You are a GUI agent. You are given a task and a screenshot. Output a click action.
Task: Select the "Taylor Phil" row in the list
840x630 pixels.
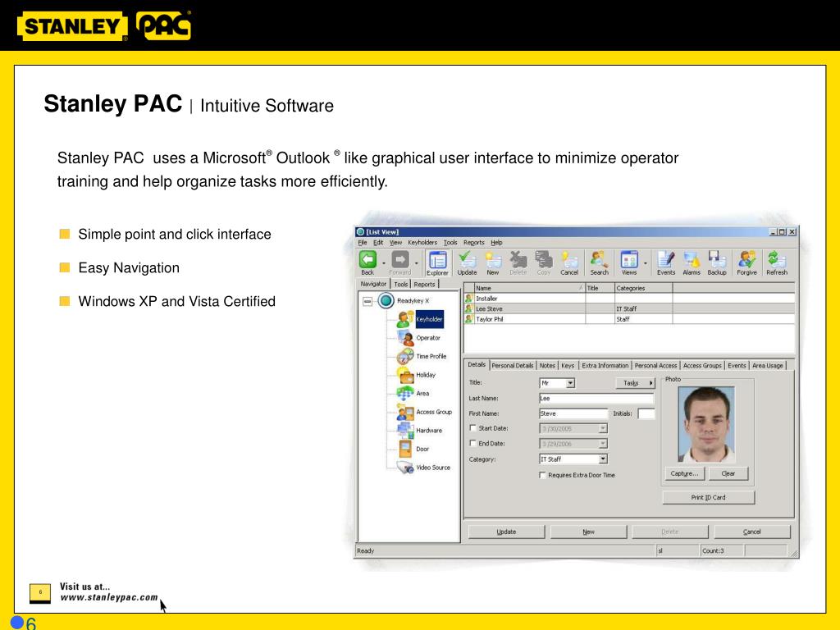629,319
